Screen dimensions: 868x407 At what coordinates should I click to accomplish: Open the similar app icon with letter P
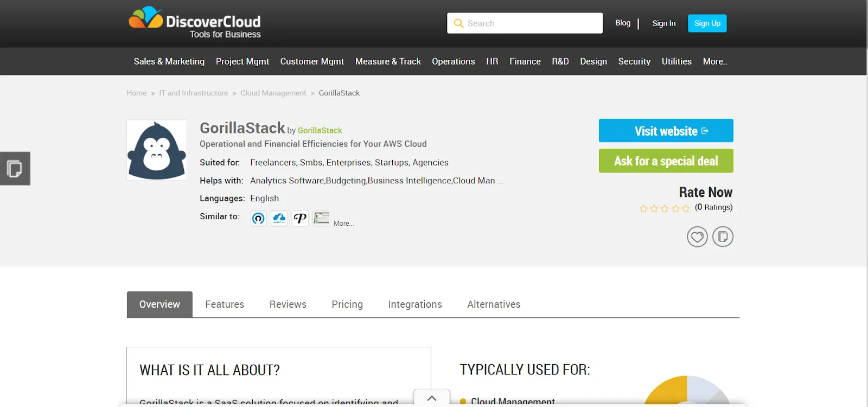click(300, 218)
